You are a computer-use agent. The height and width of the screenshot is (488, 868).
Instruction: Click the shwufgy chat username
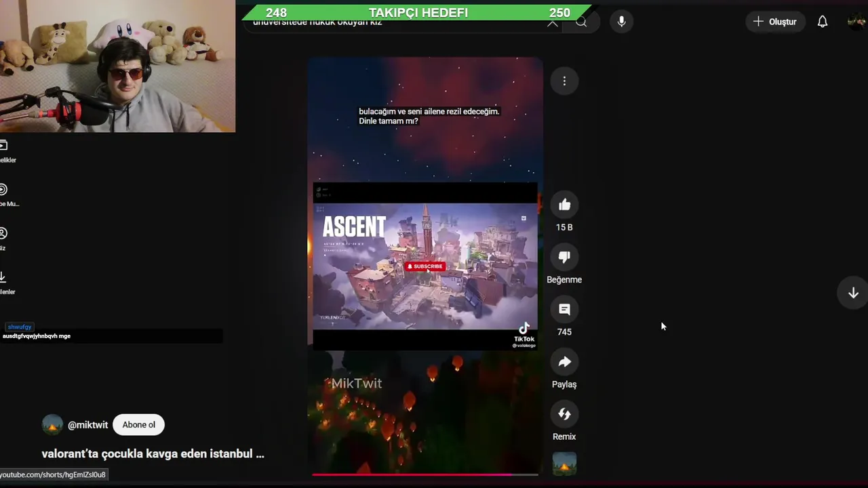pyautogui.click(x=20, y=327)
